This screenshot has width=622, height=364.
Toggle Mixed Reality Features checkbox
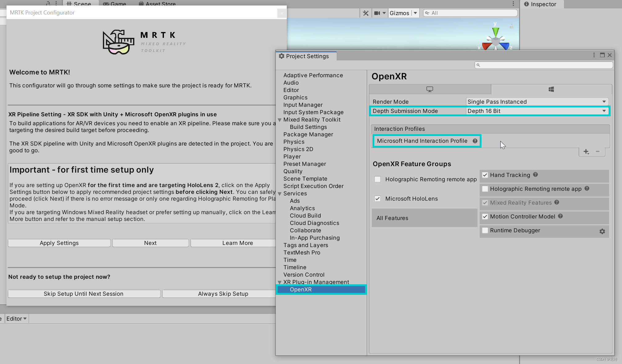coord(485,203)
